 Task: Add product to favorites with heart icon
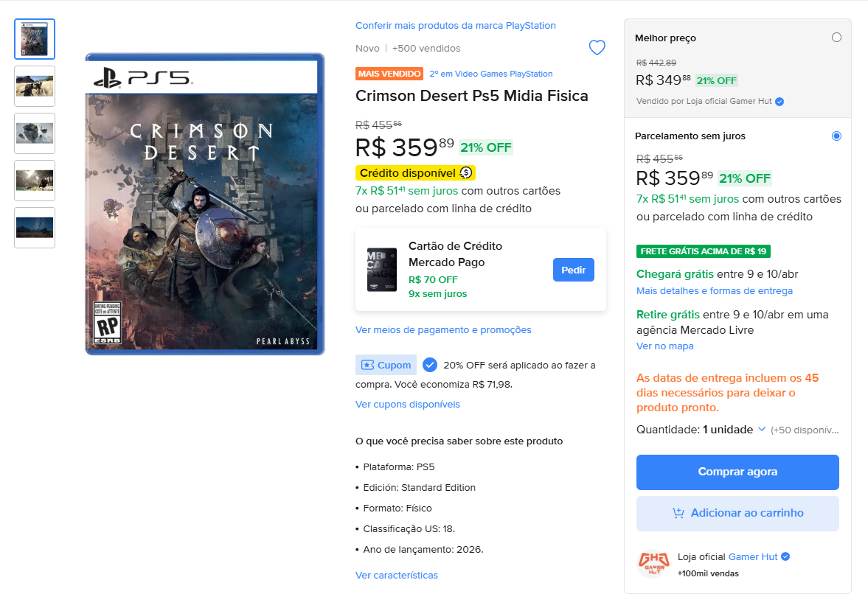tap(597, 48)
